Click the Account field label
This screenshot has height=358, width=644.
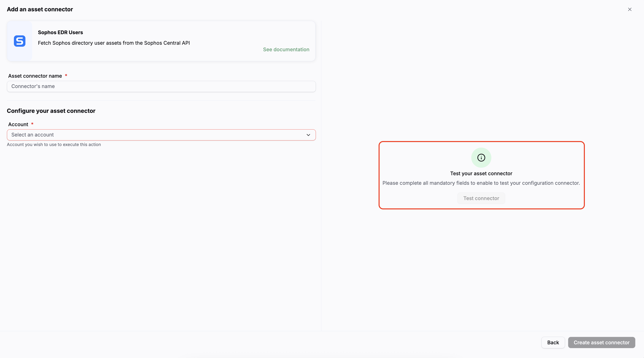click(18, 124)
